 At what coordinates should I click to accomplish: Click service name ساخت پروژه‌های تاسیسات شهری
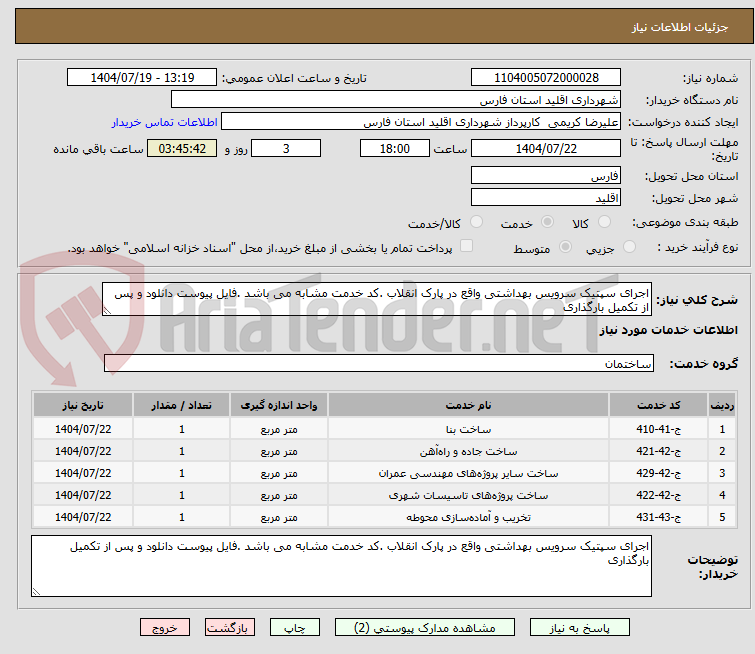click(x=469, y=495)
